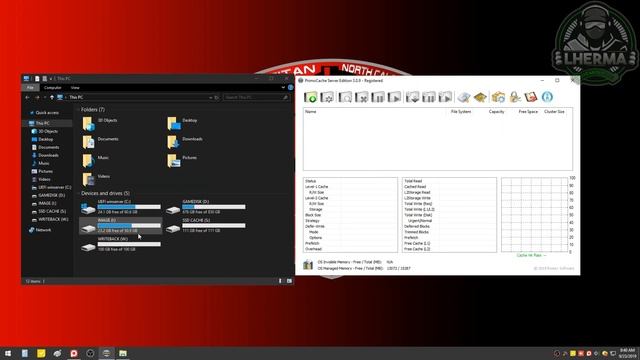Click the second Resume (play) icon in PrimoCache toolbar
640x360 pixels.
pos(445,97)
